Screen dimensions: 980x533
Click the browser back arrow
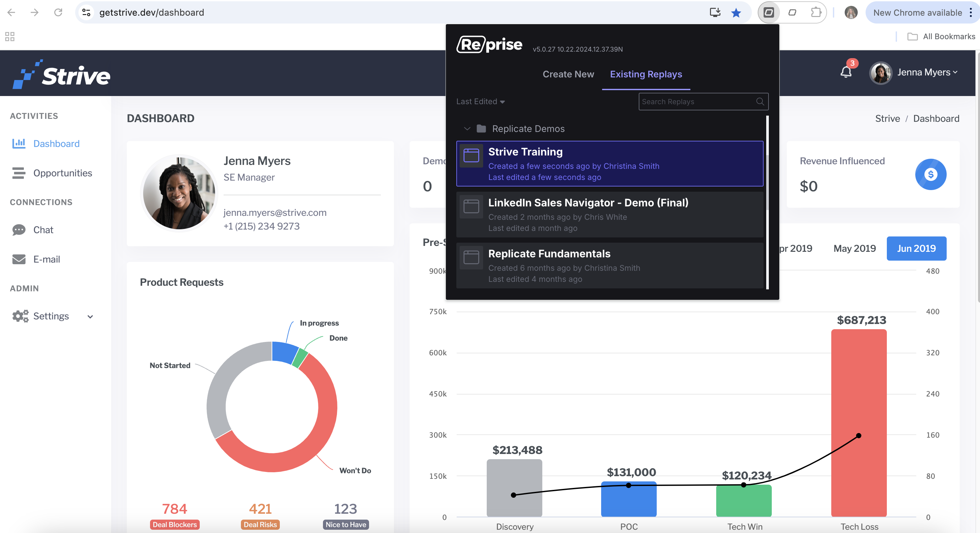point(11,12)
